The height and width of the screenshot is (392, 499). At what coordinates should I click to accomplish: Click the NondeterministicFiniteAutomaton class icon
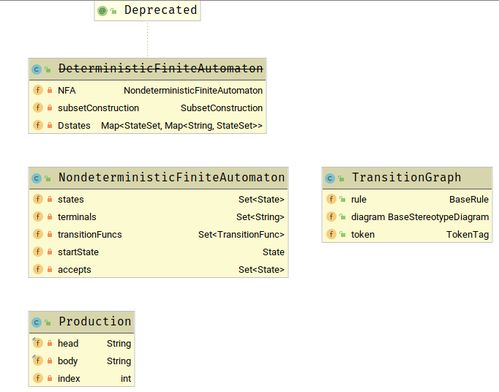click(37, 178)
